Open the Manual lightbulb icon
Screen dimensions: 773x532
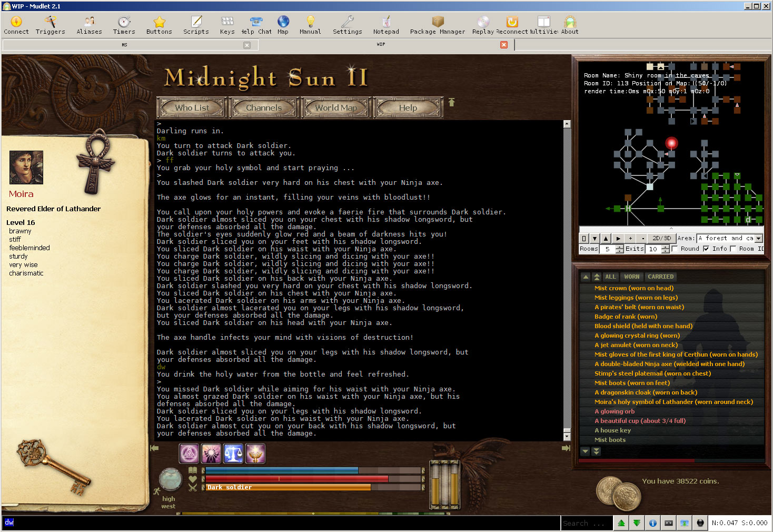pyautogui.click(x=310, y=25)
